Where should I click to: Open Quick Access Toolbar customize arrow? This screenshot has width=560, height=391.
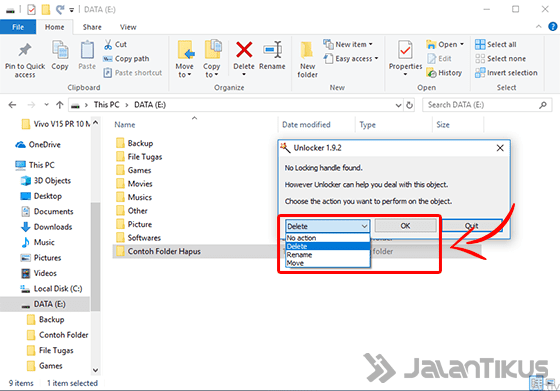click(x=72, y=10)
